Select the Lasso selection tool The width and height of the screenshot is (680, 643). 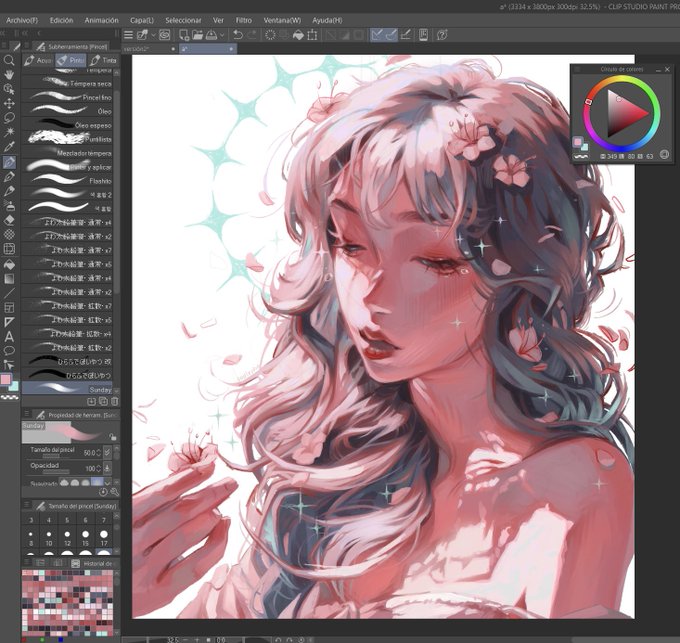[9, 118]
